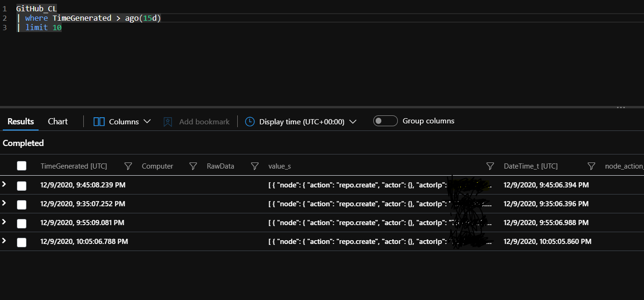Expand the 9:35:07.252 PM result row
This screenshot has height=300, width=644.
(x=4, y=203)
